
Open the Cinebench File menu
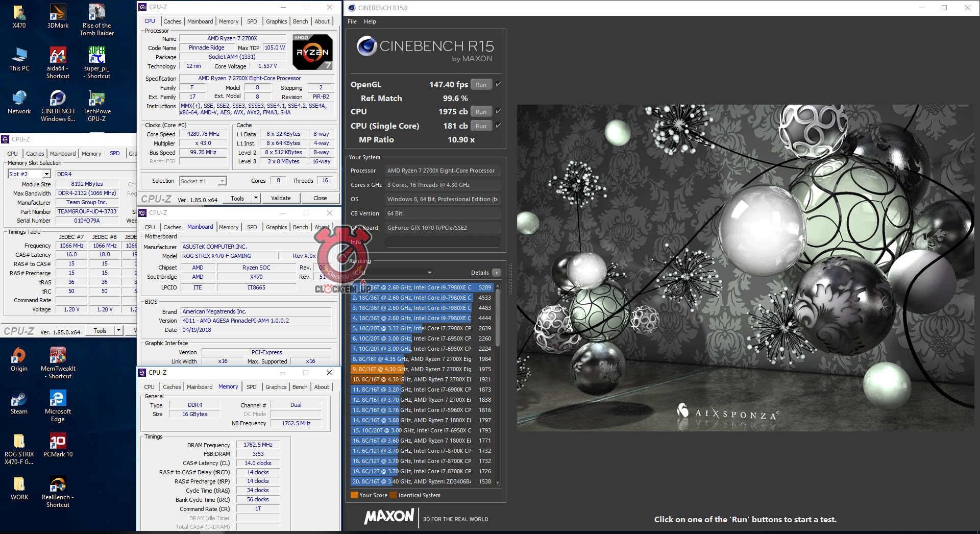(352, 21)
